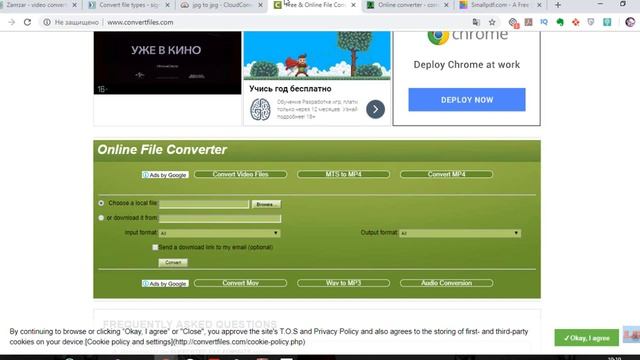Open the Input format dropdown

(x=220, y=233)
